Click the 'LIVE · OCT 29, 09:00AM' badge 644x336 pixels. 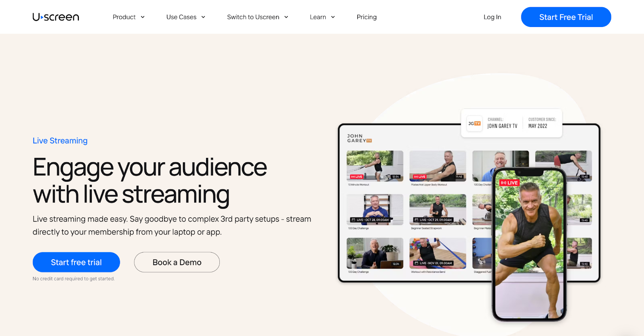[x=433, y=220]
